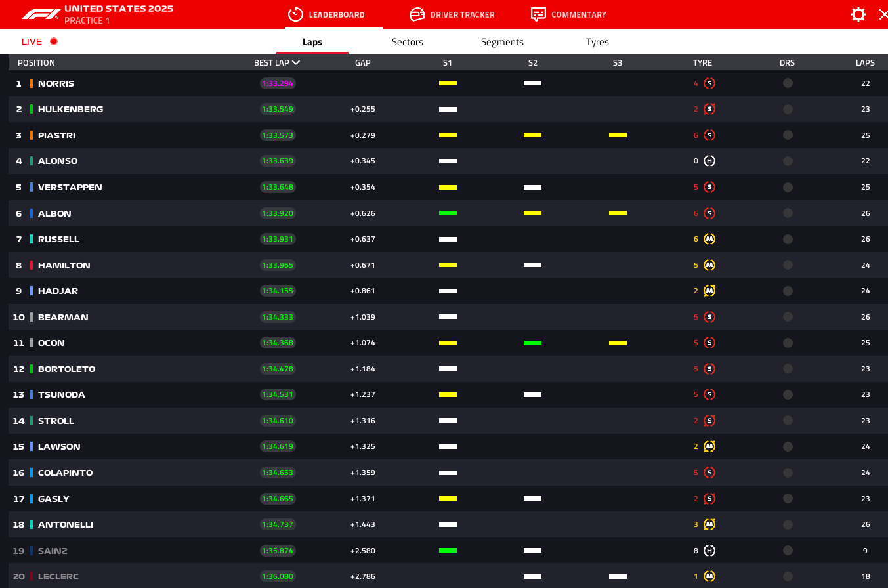Open the settings gear icon

(x=858, y=14)
